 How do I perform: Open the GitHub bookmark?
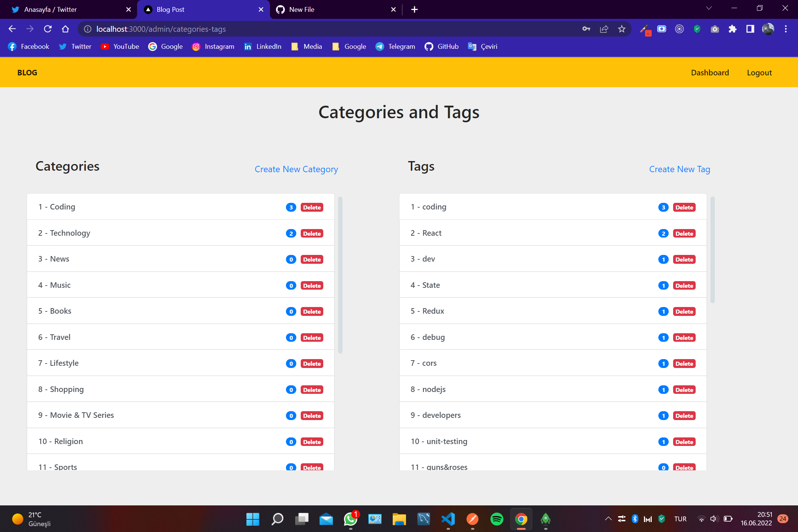coord(442,47)
